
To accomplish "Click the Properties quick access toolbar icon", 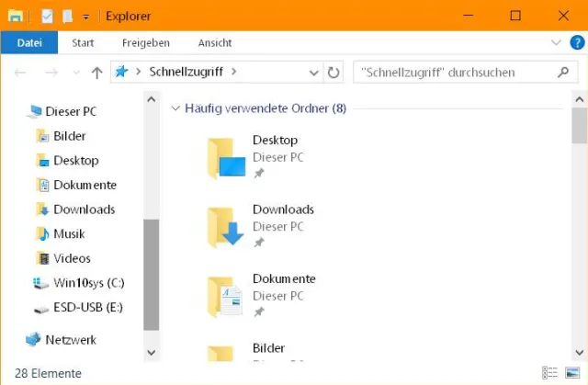I will pyautogui.click(x=48, y=17).
